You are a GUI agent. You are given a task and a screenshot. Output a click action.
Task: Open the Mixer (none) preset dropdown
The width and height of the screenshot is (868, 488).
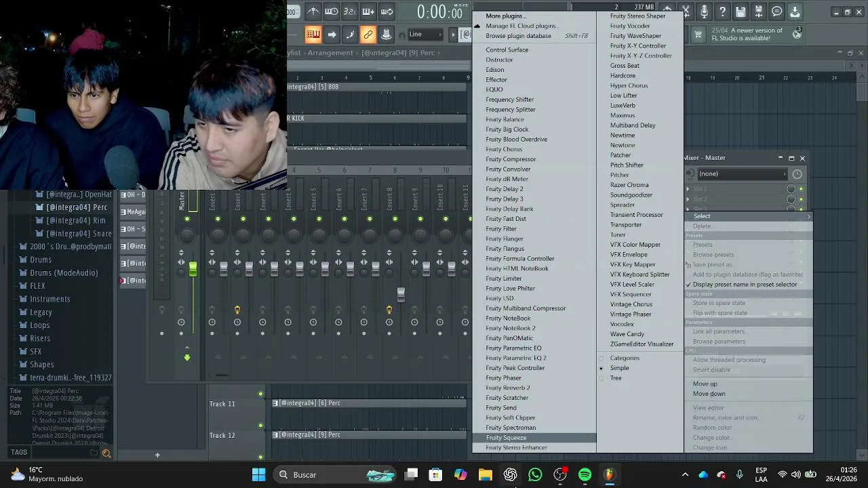click(x=743, y=174)
